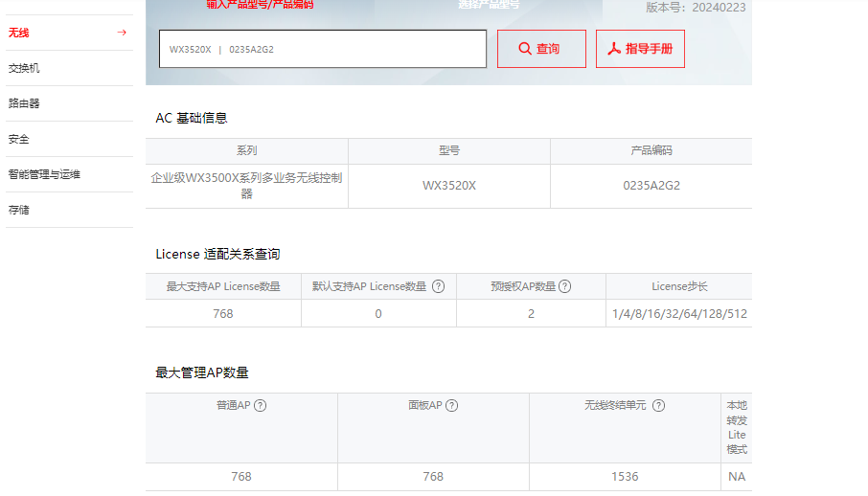
Task: Go to the 安全 category
Action: [x=69, y=139]
